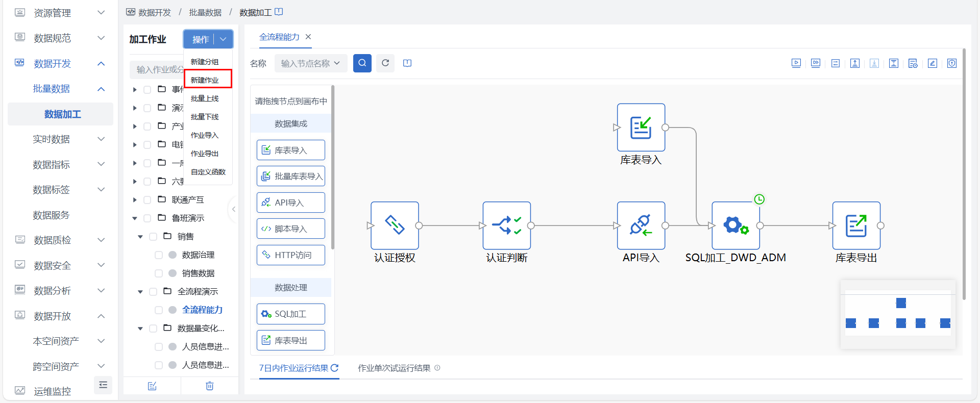Image resolution: width=980 pixels, height=403 pixels.
Task: Expand the 数据质检 sidebar menu
Action: click(x=101, y=240)
